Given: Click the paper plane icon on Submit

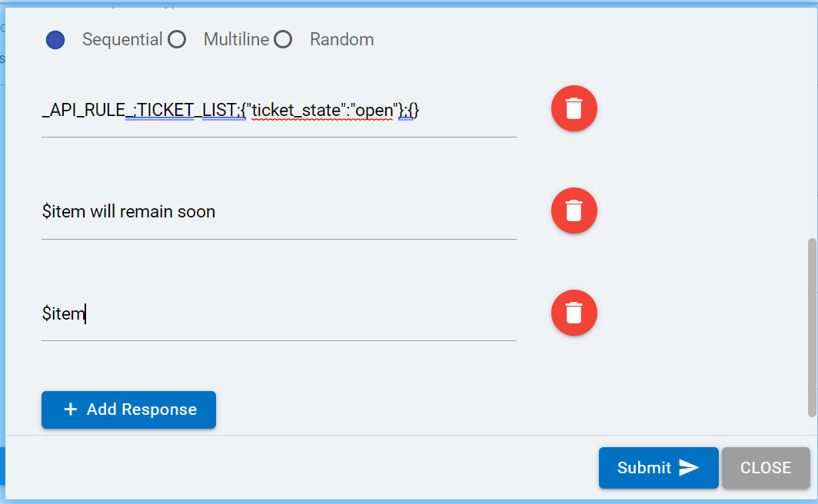Looking at the screenshot, I should 689,468.
